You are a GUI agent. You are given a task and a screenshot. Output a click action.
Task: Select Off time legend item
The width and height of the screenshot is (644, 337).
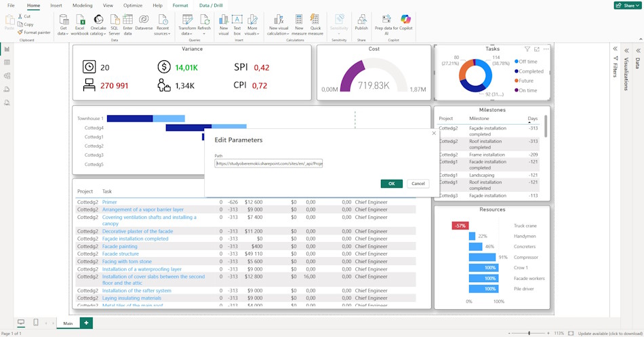[526, 62]
